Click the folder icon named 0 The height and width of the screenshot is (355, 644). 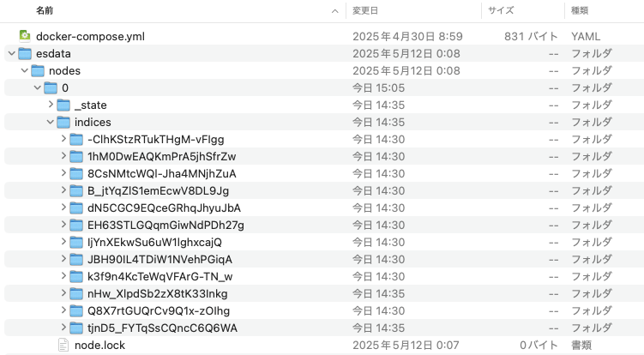coord(51,88)
